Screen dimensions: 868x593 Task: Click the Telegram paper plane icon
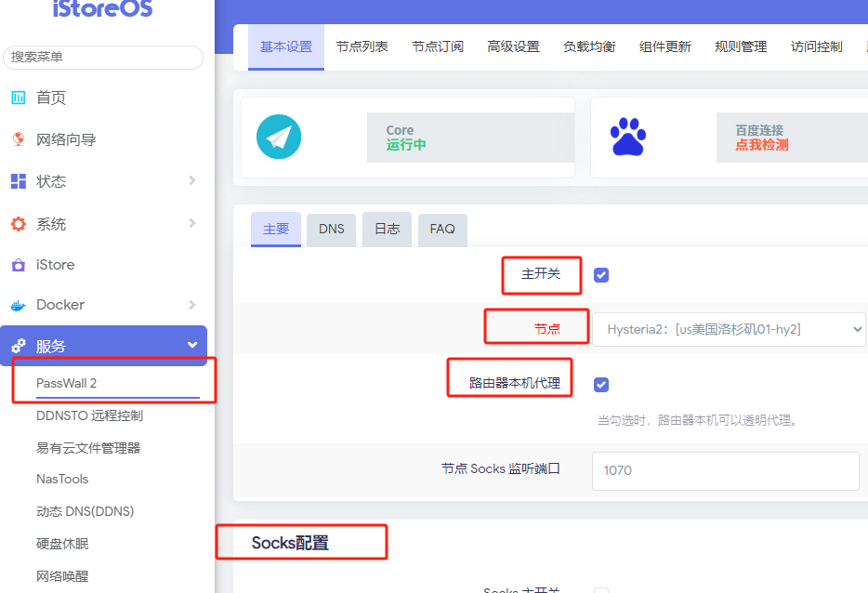pos(279,138)
